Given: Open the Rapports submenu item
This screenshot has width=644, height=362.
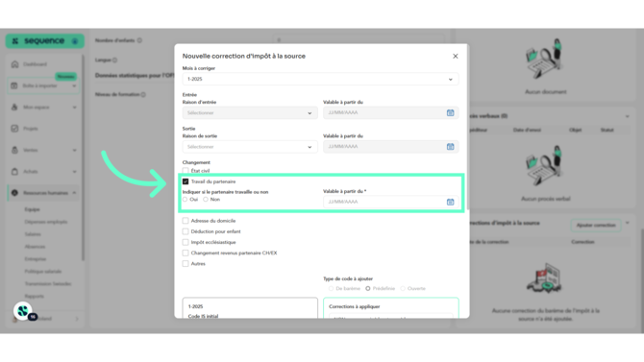Looking at the screenshot, I should point(34,297).
